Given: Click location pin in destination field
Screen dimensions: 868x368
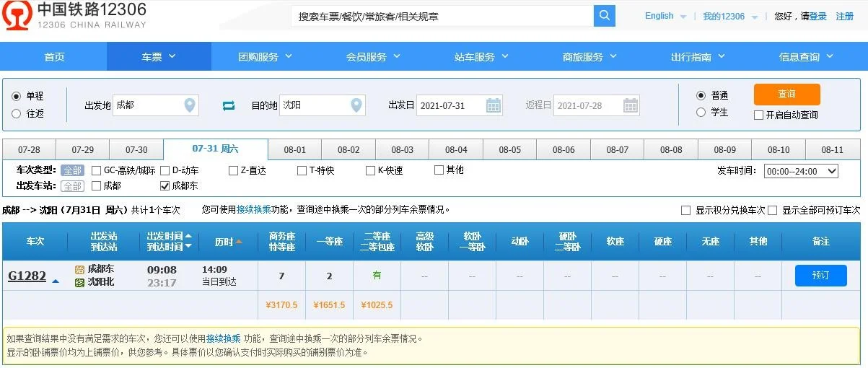Looking at the screenshot, I should coord(356,105).
